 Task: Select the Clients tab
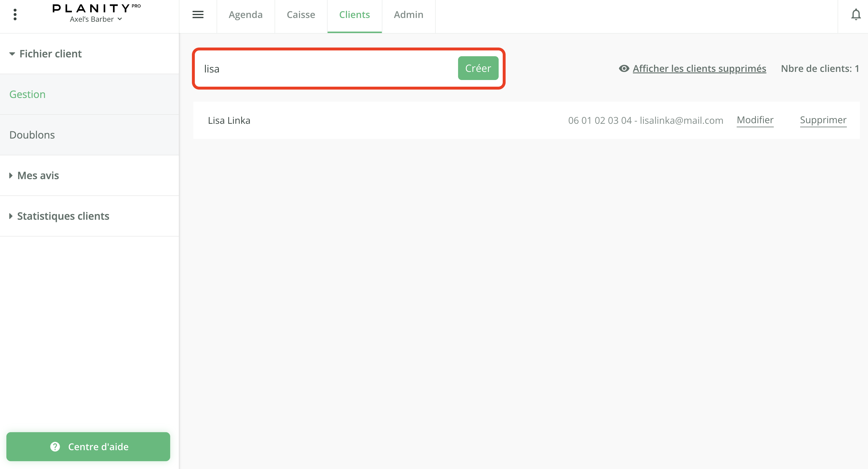tap(354, 15)
